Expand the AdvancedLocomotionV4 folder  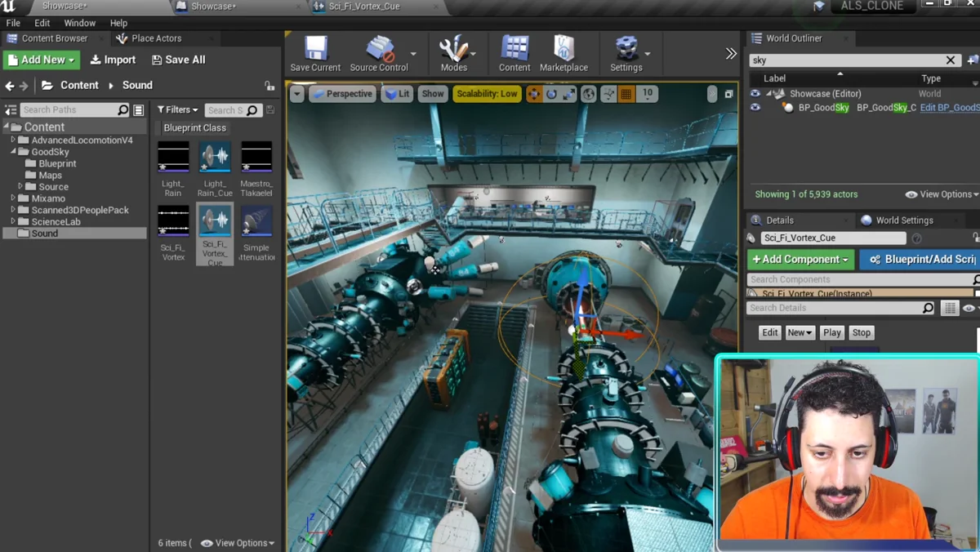pos(13,140)
